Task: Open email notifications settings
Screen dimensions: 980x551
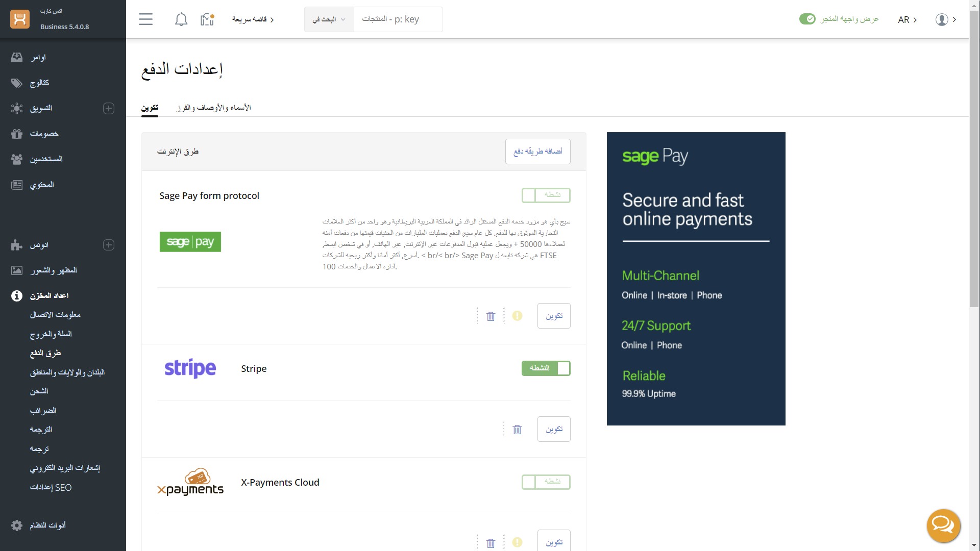Action: [x=65, y=468]
